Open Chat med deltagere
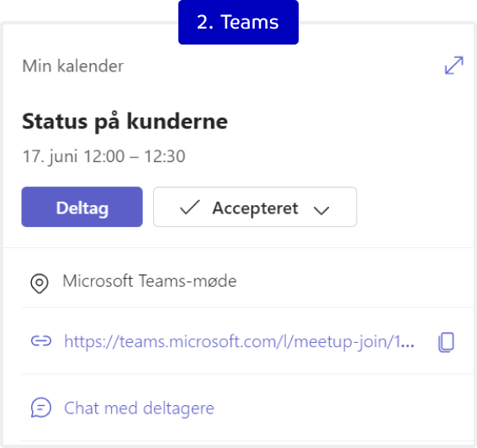 (x=139, y=408)
